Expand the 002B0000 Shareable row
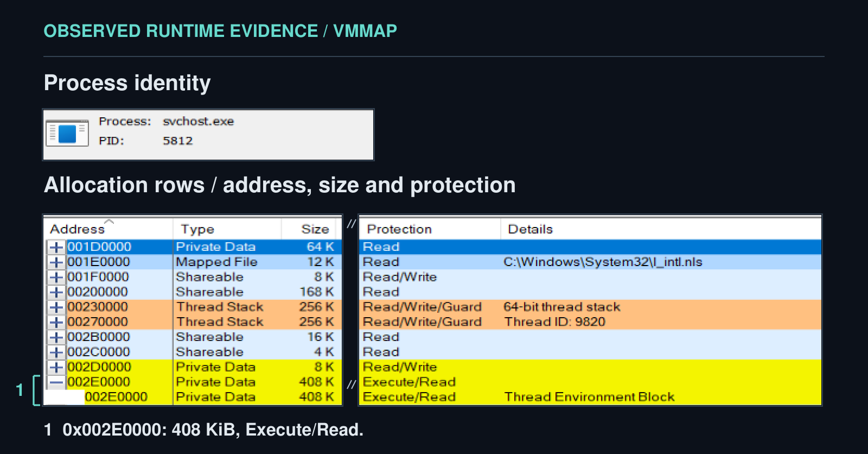Image resolution: width=868 pixels, height=454 pixels. coord(56,337)
